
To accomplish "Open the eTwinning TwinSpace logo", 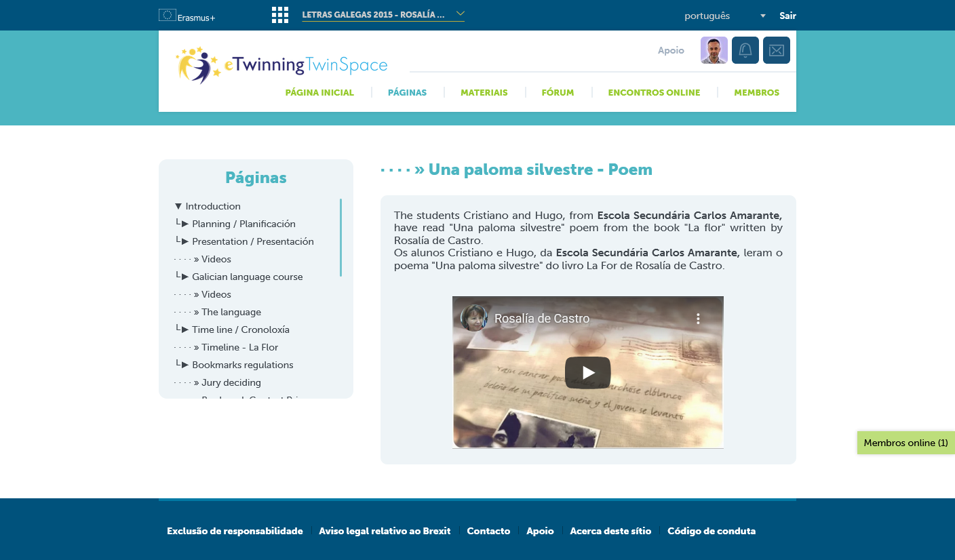I will [281, 65].
